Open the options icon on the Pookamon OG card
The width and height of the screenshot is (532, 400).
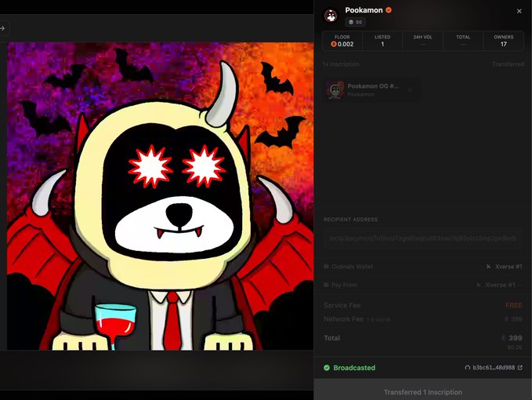pyautogui.click(x=410, y=90)
